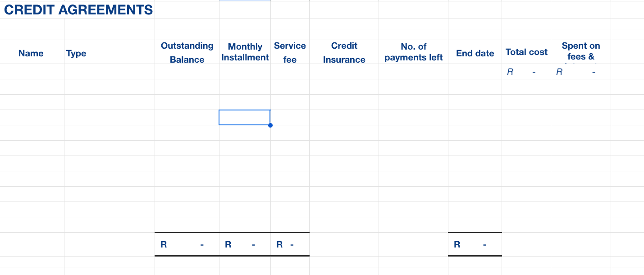644x275 pixels.
Task: Select the Service fee header cell
Action: click(x=290, y=52)
